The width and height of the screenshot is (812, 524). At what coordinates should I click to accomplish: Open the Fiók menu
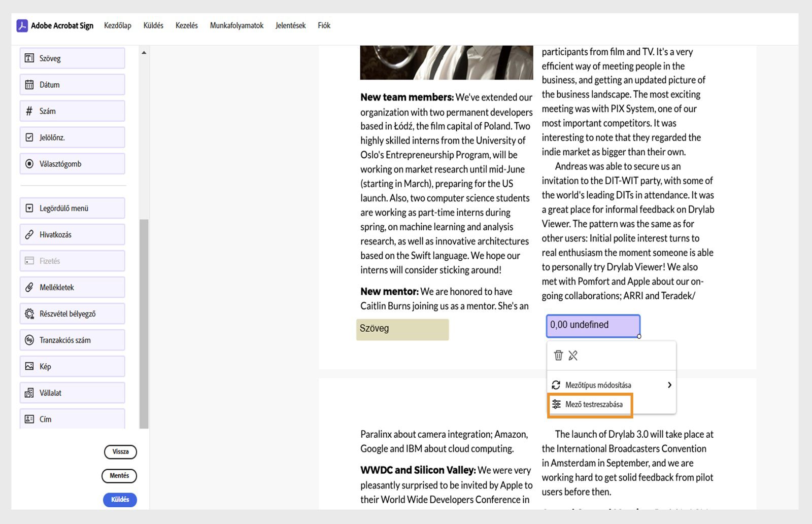pos(324,25)
